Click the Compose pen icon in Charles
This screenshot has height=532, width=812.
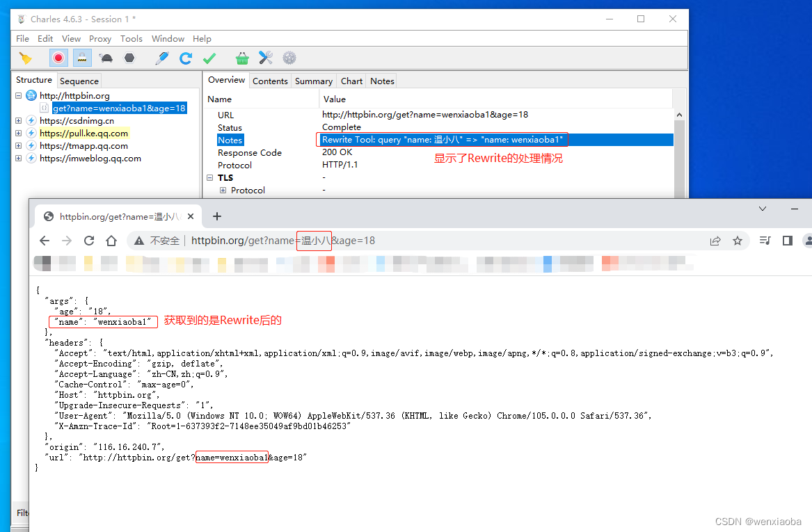tap(162, 58)
